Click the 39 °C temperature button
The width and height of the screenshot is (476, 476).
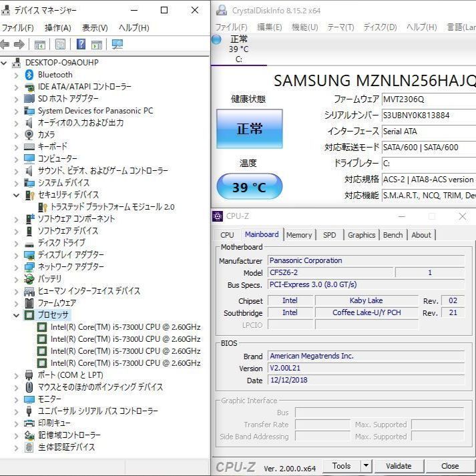pos(250,187)
